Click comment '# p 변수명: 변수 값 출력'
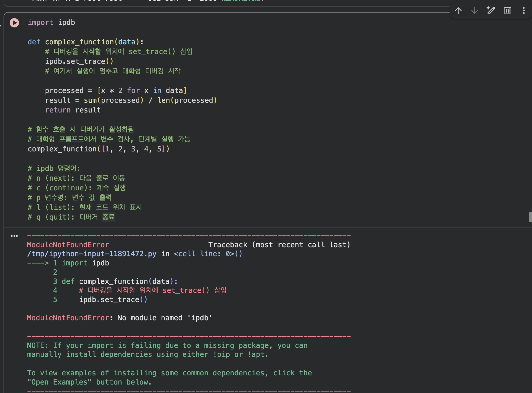This screenshot has height=393, width=532. [70, 198]
